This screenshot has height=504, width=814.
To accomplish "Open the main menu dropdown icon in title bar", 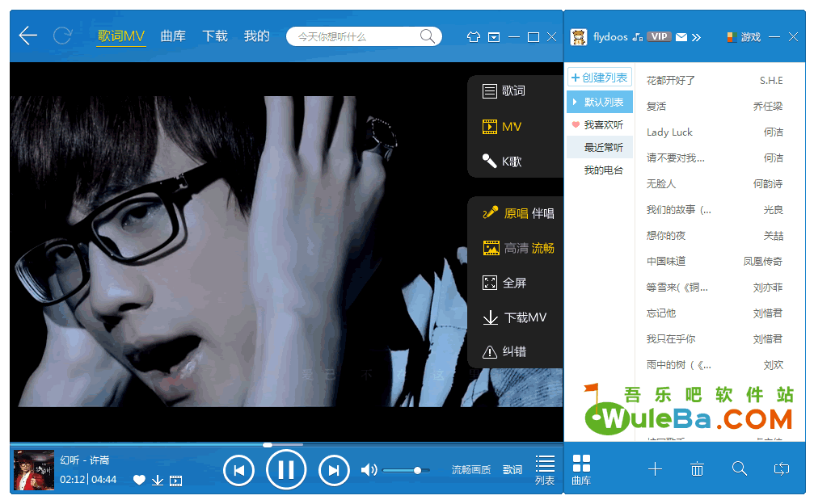I will point(494,37).
